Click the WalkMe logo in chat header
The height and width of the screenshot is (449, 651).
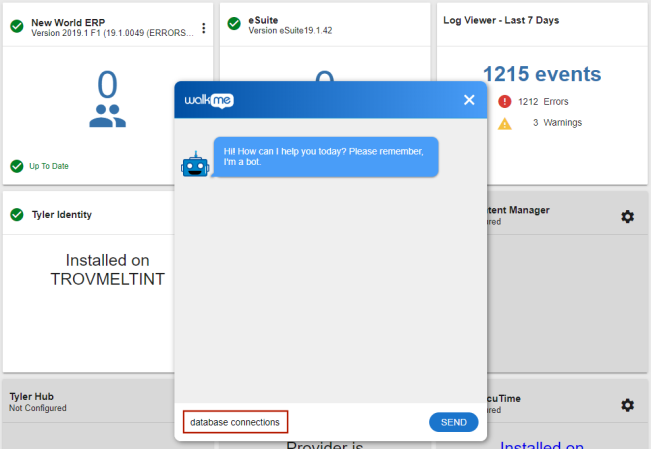(209, 100)
